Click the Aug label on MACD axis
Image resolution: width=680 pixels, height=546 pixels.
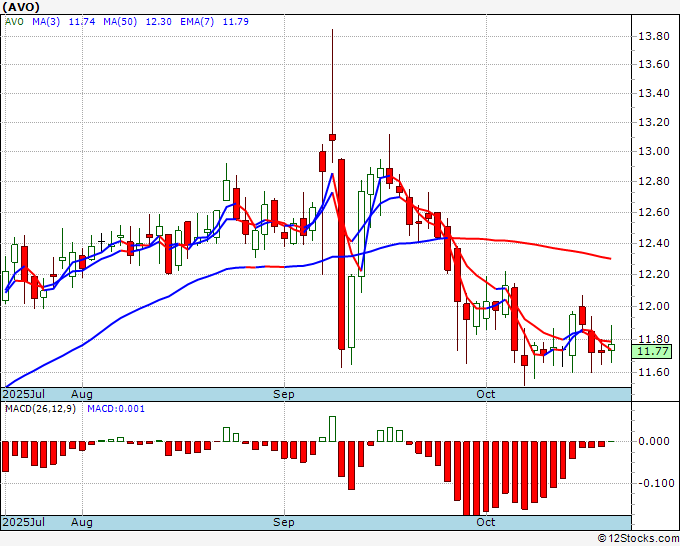[x=82, y=522]
